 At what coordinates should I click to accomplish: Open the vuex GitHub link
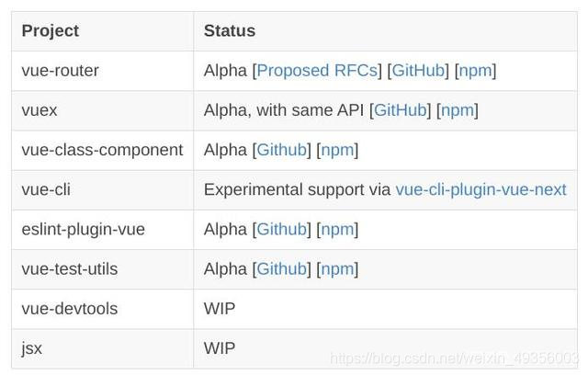[401, 110]
